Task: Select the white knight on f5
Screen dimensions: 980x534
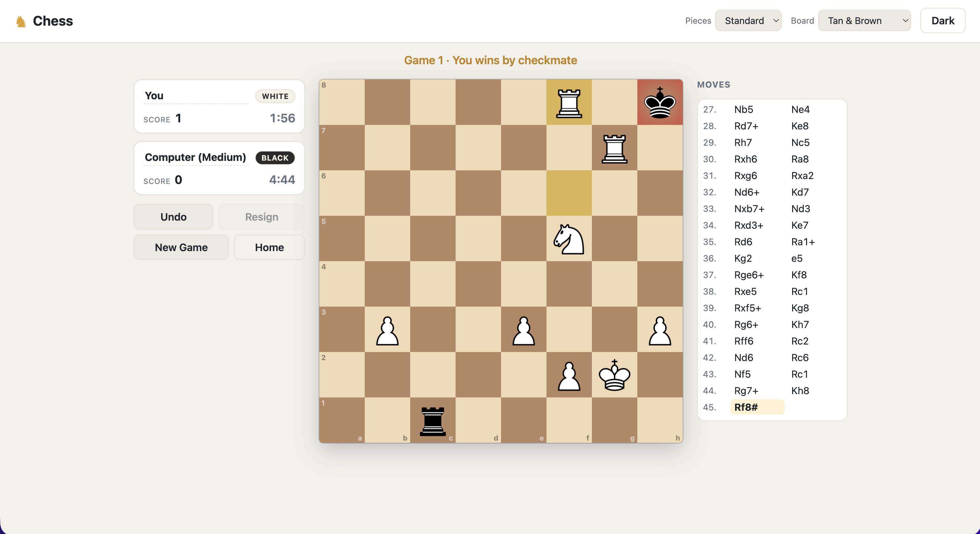Action: pos(569,239)
